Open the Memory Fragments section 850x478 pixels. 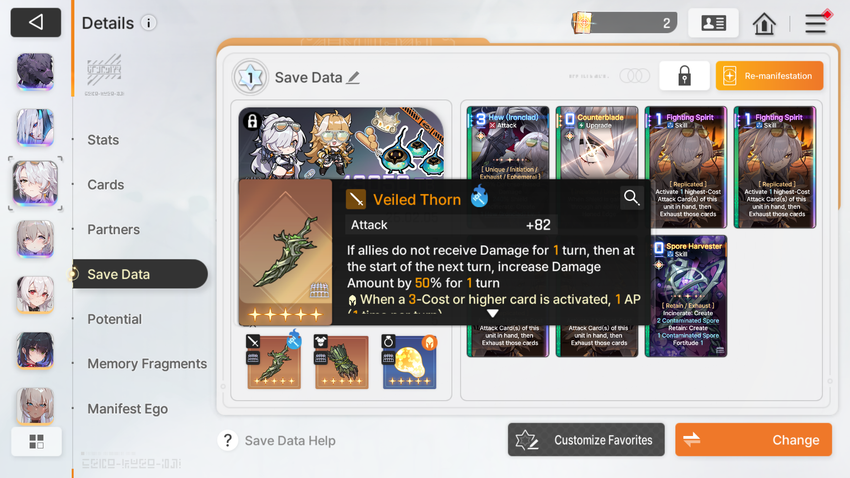pos(147,364)
